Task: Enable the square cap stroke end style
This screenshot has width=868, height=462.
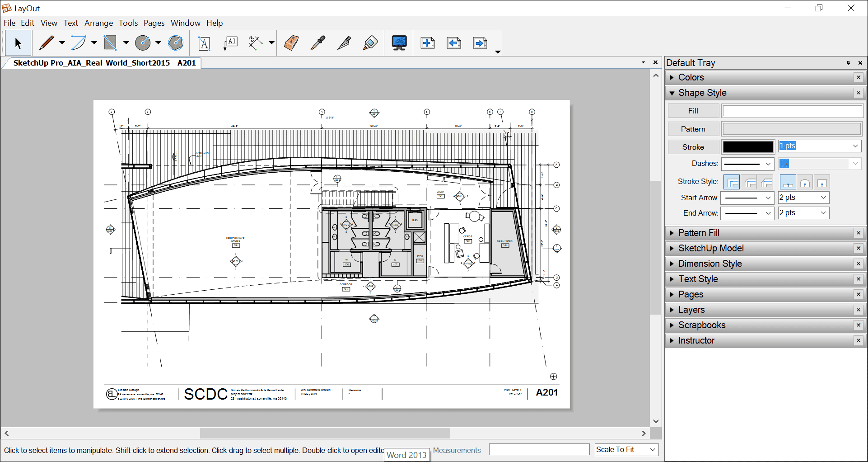Action: tap(822, 182)
